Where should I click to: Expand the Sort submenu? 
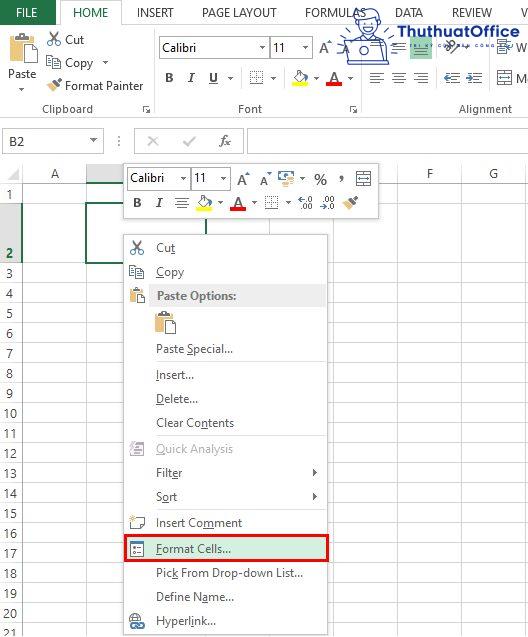point(225,497)
